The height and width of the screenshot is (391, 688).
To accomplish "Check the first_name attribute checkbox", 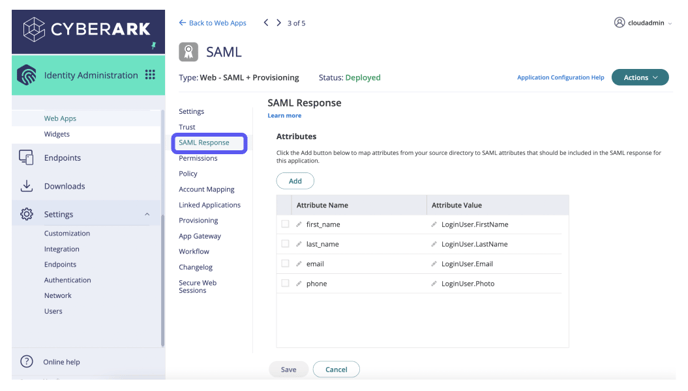I will [x=285, y=224].
